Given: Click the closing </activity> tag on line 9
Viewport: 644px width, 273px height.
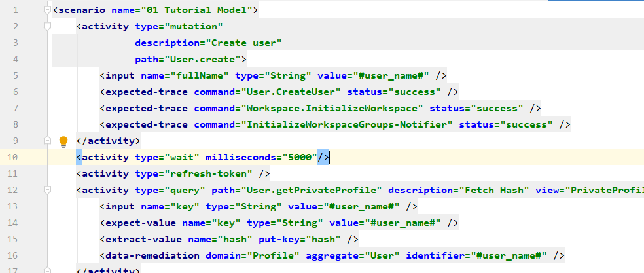Looking at the screenshot, I should pyautogui.click(x=108, y=141).
